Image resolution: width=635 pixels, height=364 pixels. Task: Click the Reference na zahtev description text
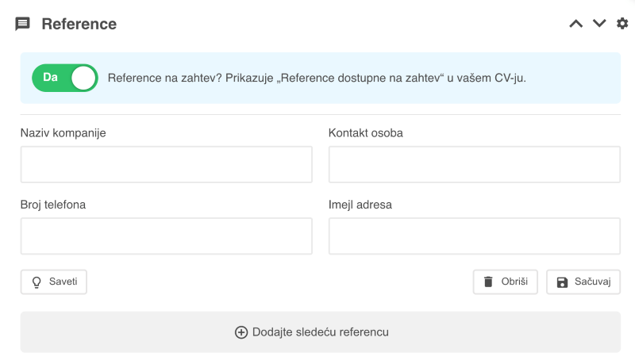click(317, 78)
